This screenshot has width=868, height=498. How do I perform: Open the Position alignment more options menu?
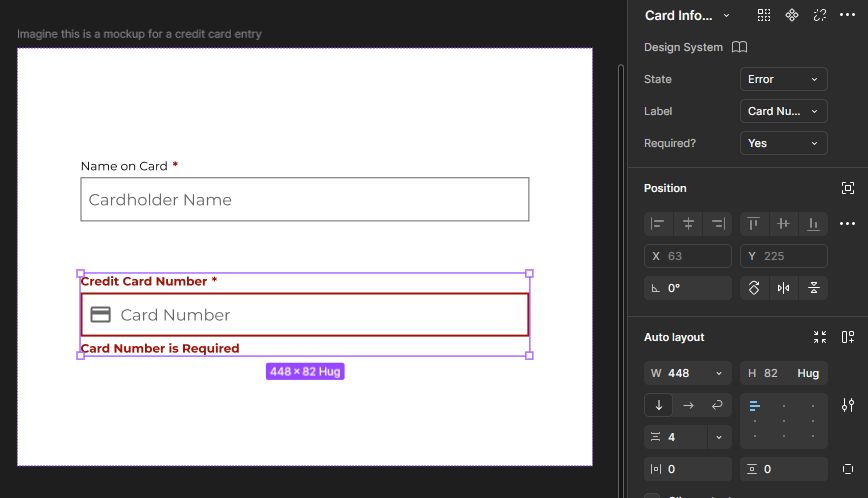[848, 224]
